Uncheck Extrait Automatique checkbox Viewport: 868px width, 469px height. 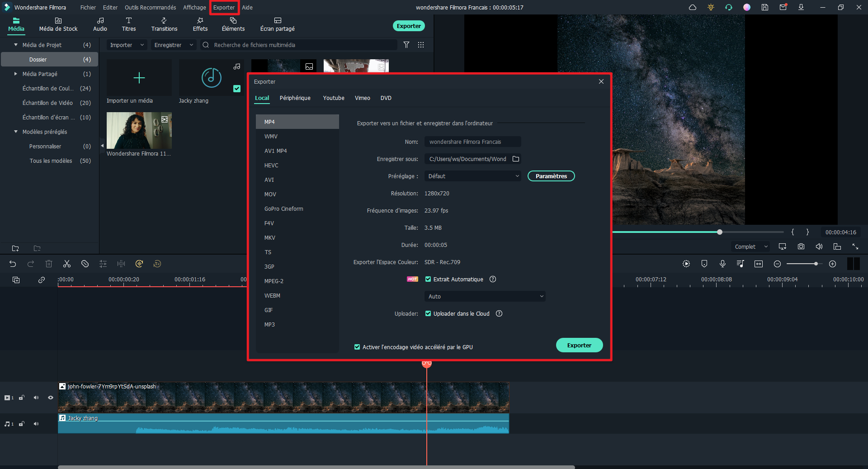[x=428, y=279]
